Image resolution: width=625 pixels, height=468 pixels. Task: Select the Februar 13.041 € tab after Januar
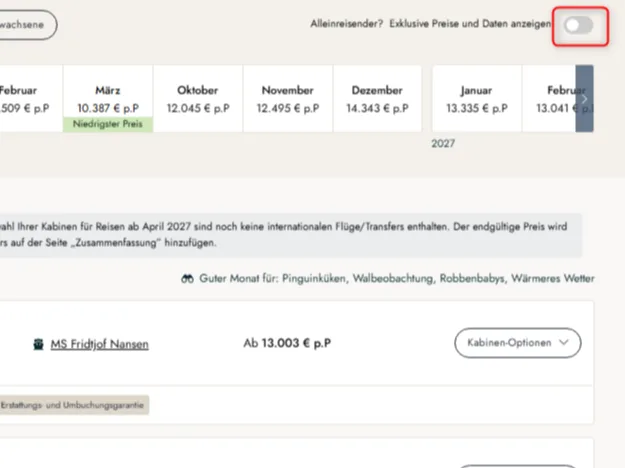pyautogui.click(x=552, y=98)
